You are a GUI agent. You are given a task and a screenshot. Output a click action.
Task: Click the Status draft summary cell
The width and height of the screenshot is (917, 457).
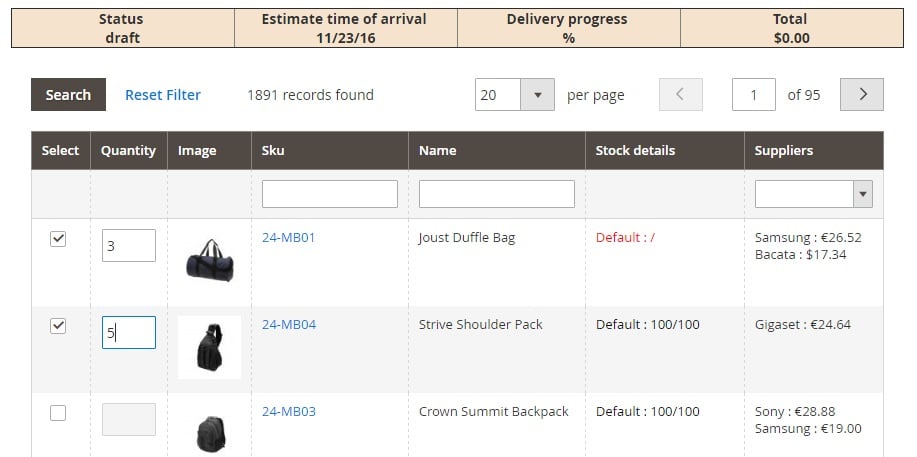pos(123,28)
